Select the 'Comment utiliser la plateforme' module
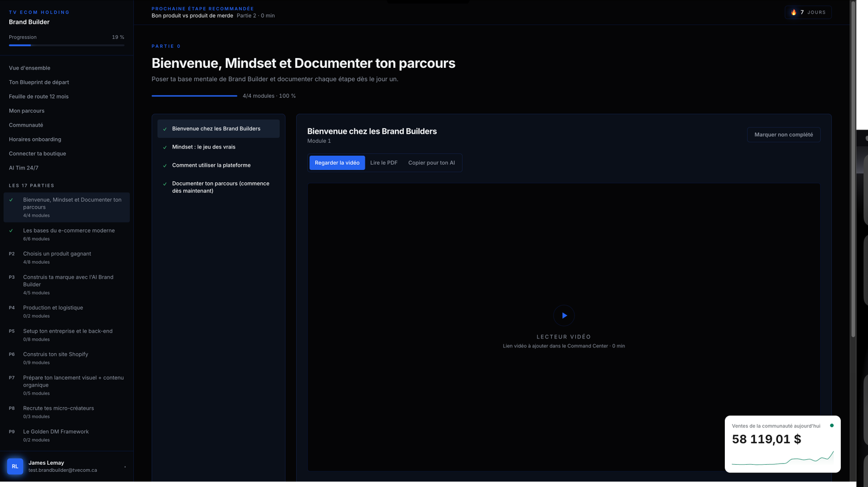 (219, 165)
